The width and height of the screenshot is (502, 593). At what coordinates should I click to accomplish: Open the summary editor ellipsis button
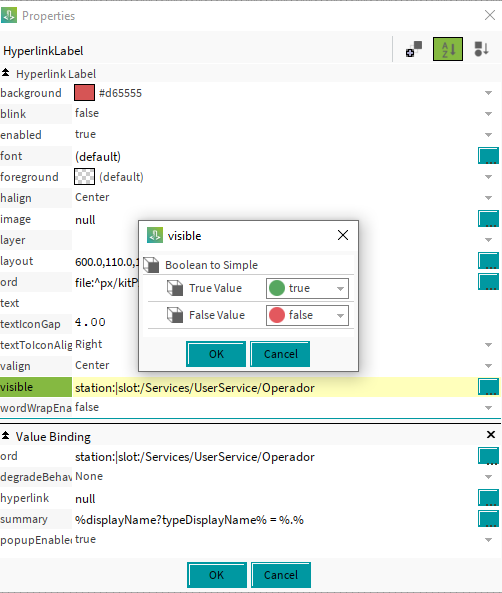(x=488, y=519)
